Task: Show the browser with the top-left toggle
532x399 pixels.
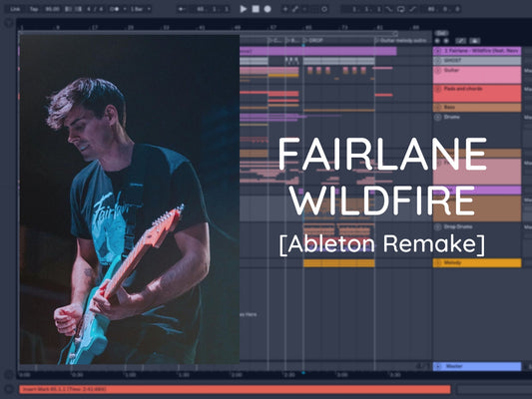Action: tap(9, 23)
